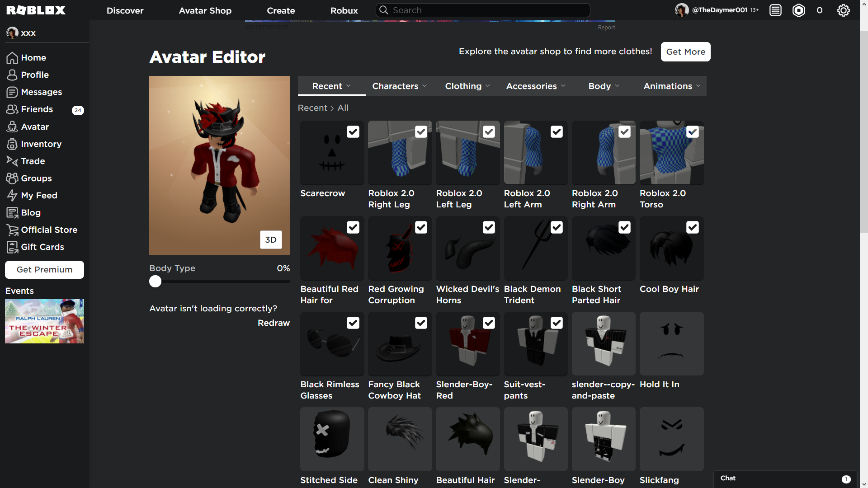Image resolution: width=868 pixels, height=488 pixels.
Task: Toggle the 3D avatar view button
Action: click(x=271, y=240)
